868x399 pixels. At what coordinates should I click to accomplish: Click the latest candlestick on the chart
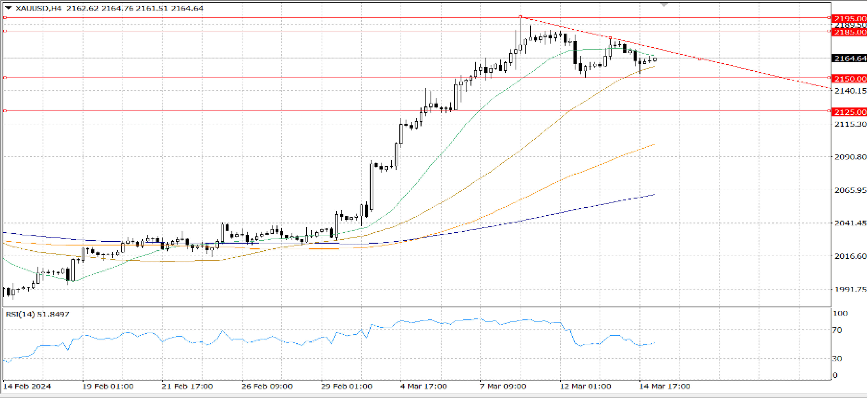655,60
